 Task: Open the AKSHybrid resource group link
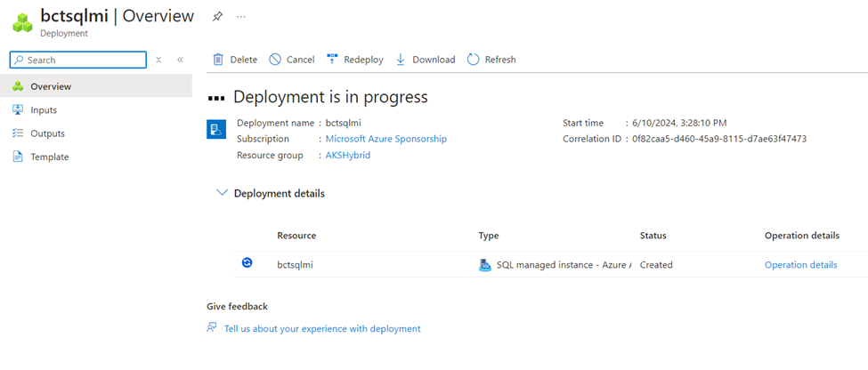click(x=347, y=156)
